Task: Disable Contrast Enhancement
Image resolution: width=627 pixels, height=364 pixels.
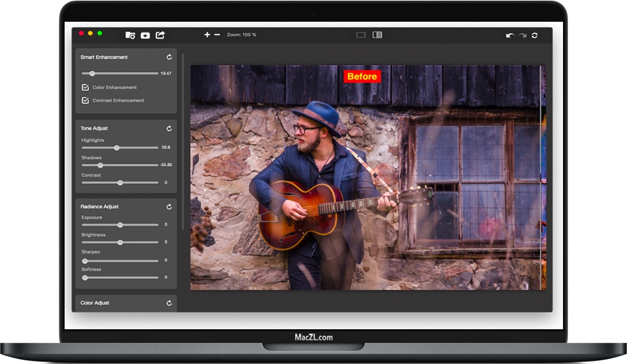Action: (86, 100)
